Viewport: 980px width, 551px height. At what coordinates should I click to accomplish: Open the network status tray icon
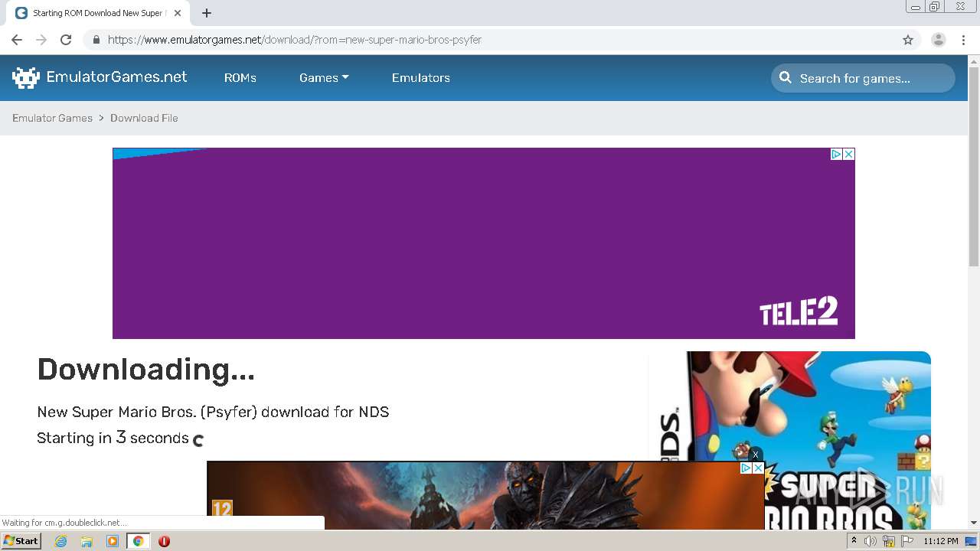[x=889, y=541]
